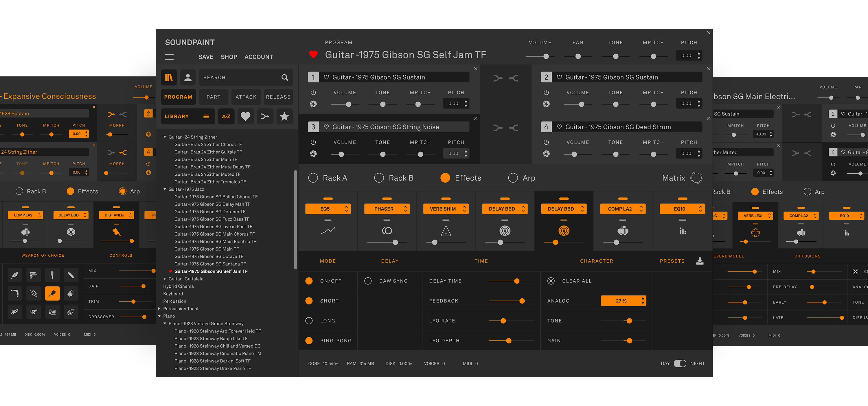Adjust the FEEDBACK slider
868x406 pixels.
click(511, 301)
